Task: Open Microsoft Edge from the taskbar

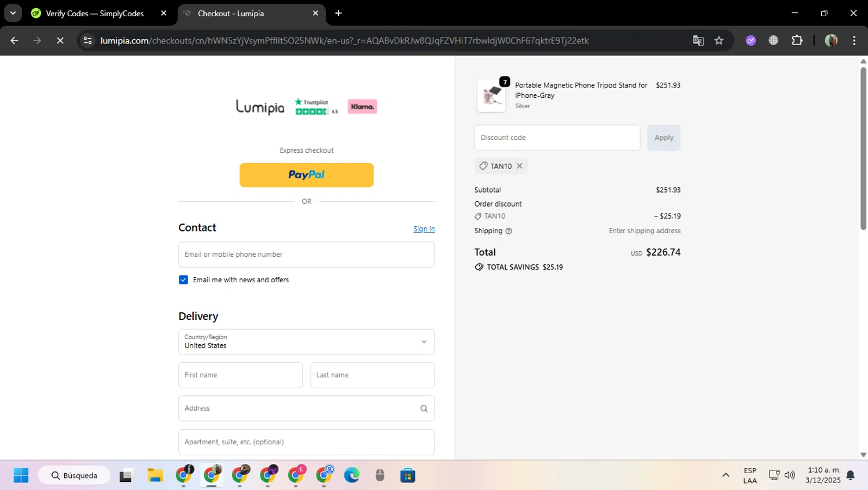Action: click(x=352, y=476)
